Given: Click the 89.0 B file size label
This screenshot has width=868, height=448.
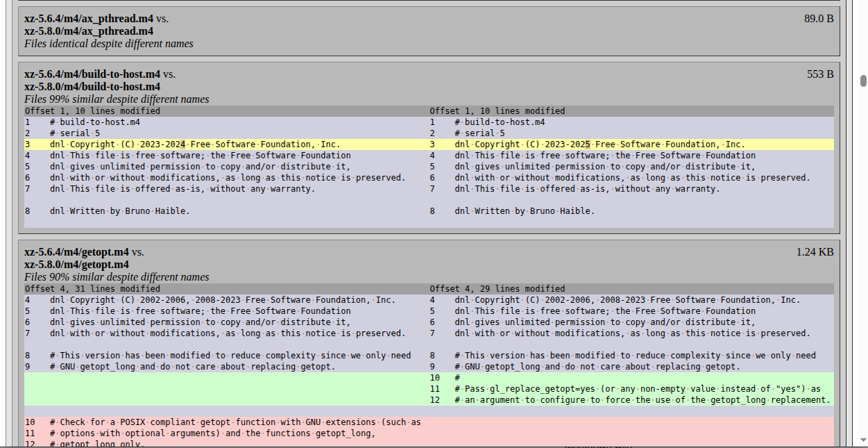Looking at the screenshot, I should point(819,19).
